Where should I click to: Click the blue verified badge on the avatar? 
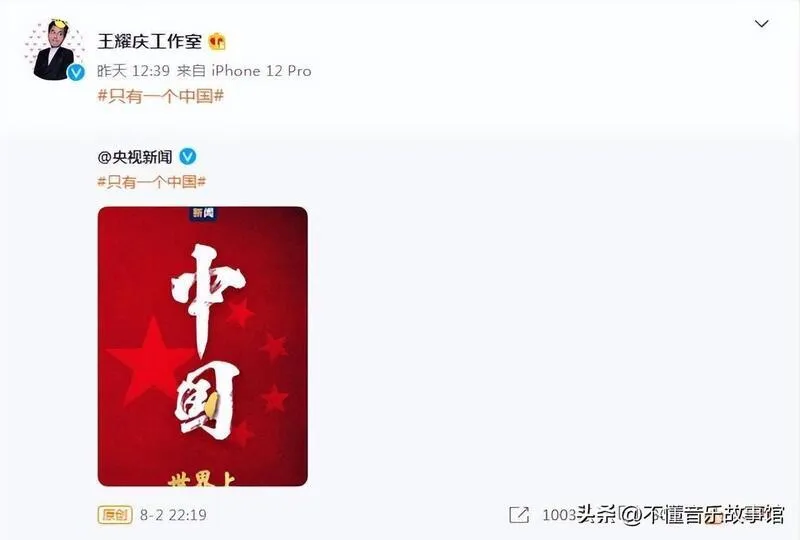[x=76, y=73]
